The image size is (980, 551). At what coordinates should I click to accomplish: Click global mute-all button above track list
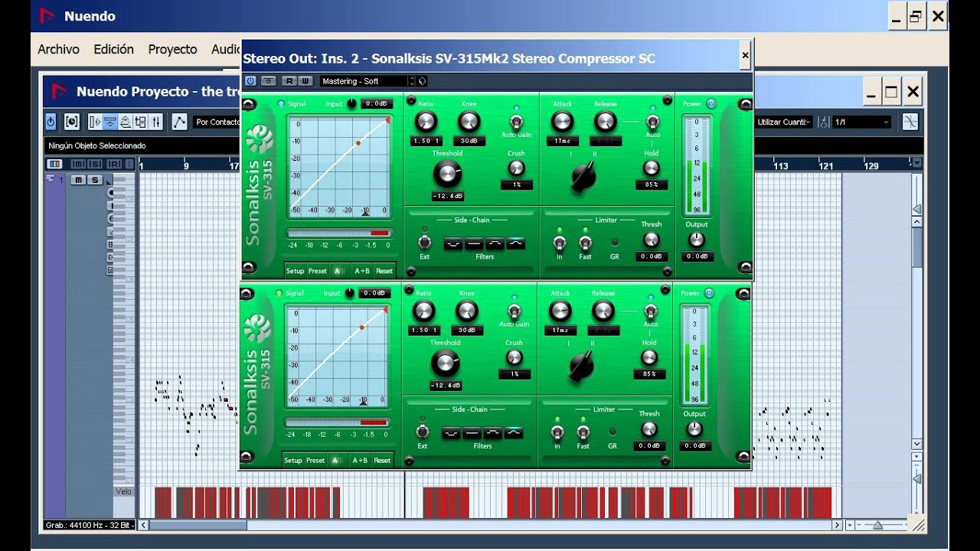[78, 164]
